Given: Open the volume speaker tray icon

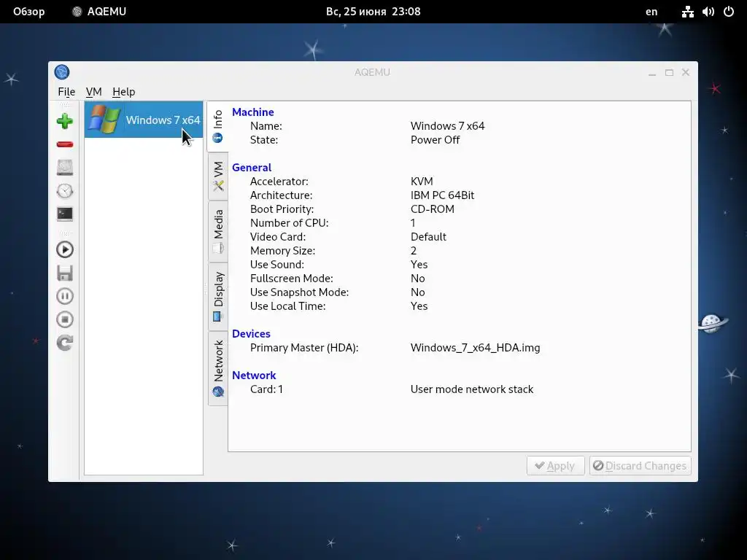Looking at the screenshot, I should coord(708,12).
